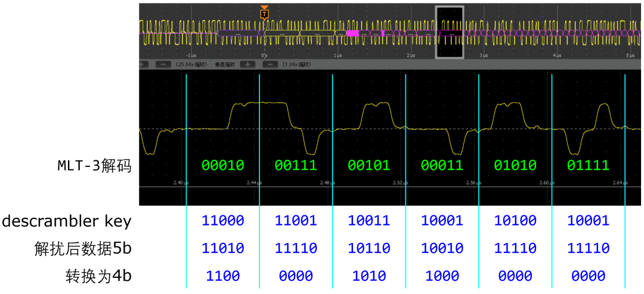Image resolution: width=644 pixels, height=294 pixels.
Task: Select descrambler key value 10100
Action: [x=515, y=221]
